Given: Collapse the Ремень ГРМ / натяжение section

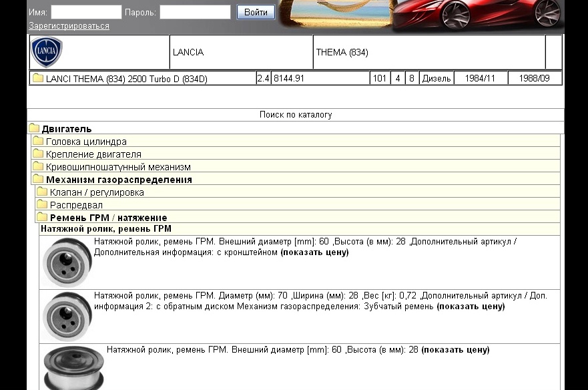Looking at the screenshot, I should (108, 218).
